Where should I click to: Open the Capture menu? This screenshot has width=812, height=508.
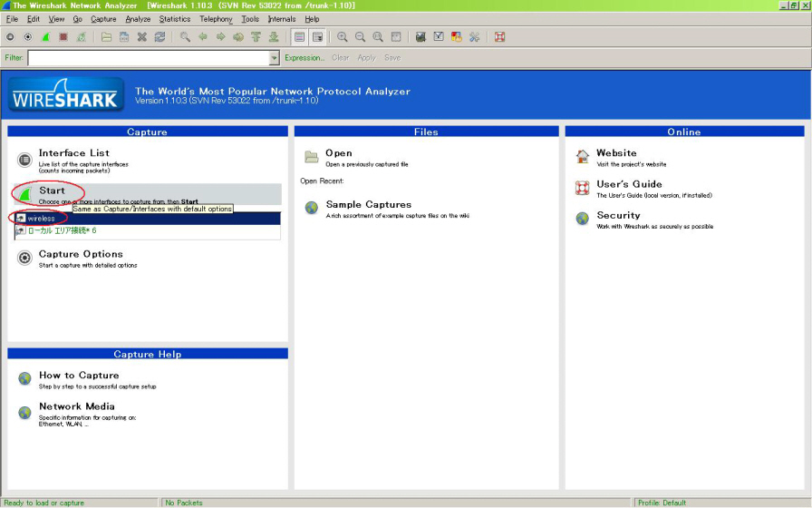click(x=103, y=19)
